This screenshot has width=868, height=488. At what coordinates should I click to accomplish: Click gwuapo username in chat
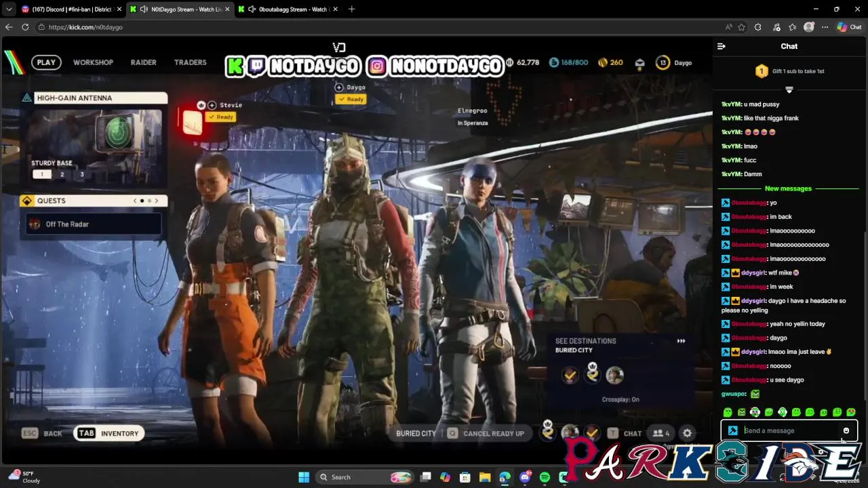(x=734, y=394)
